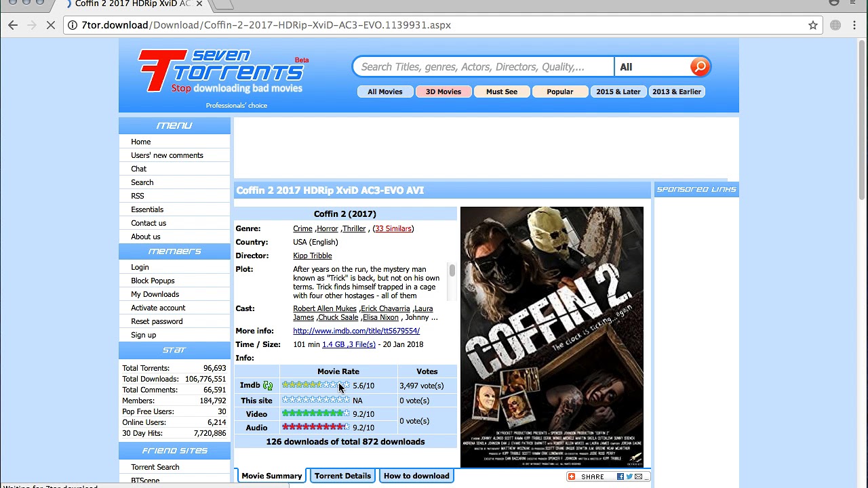Click the orange plus share icon
The height and width of the screenshot is (488, 868).
coord(572,476)
